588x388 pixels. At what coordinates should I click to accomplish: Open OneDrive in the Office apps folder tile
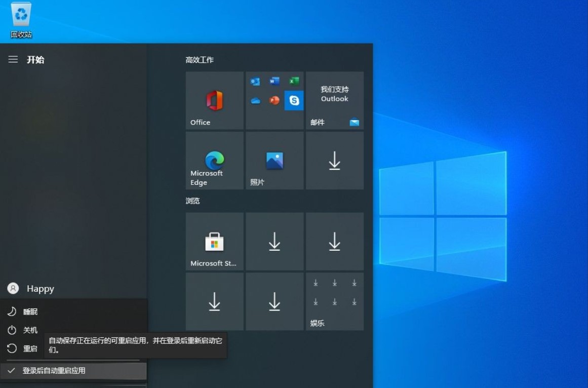point(255,100)
